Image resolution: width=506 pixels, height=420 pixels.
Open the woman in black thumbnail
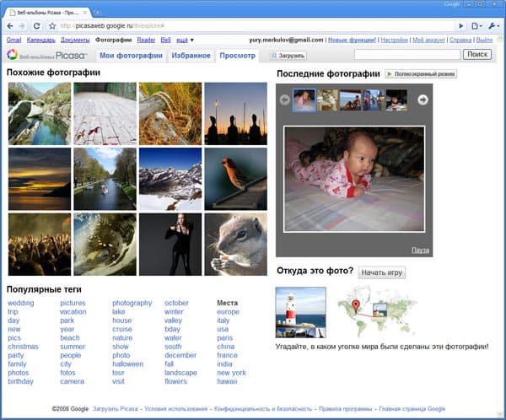(170, 245)
